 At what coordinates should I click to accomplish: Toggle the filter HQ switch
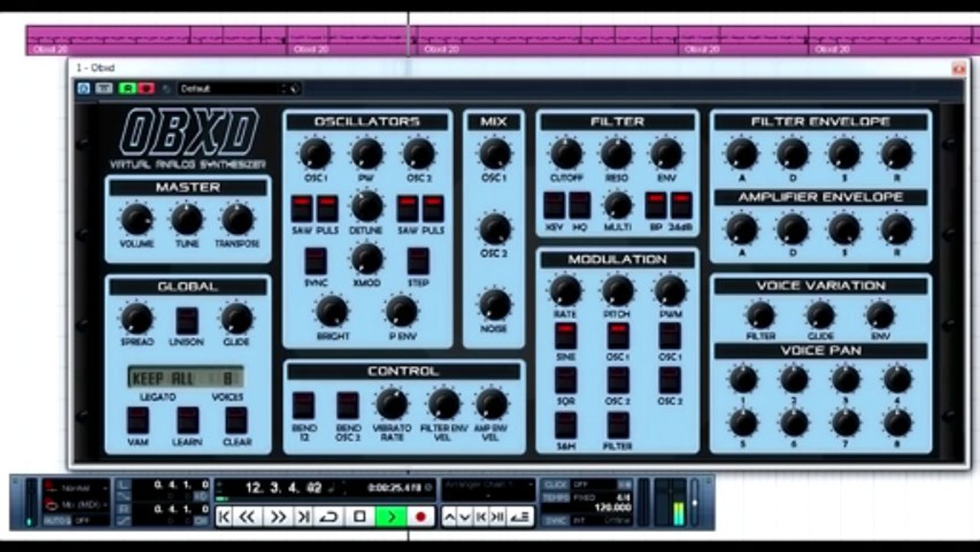[580, 205]
